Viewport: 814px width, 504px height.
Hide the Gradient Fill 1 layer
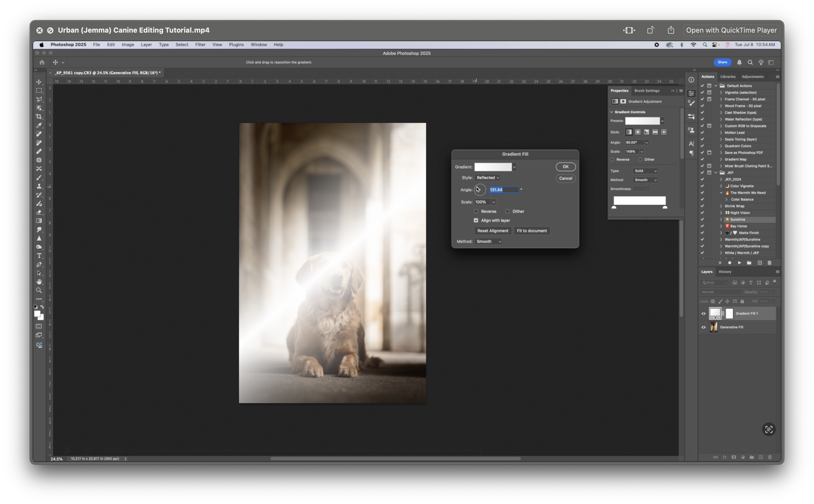pos(704,314)
